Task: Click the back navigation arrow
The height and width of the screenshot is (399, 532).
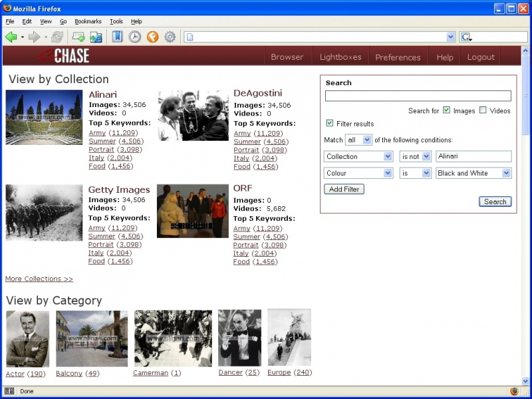Action: pos(11,37)
